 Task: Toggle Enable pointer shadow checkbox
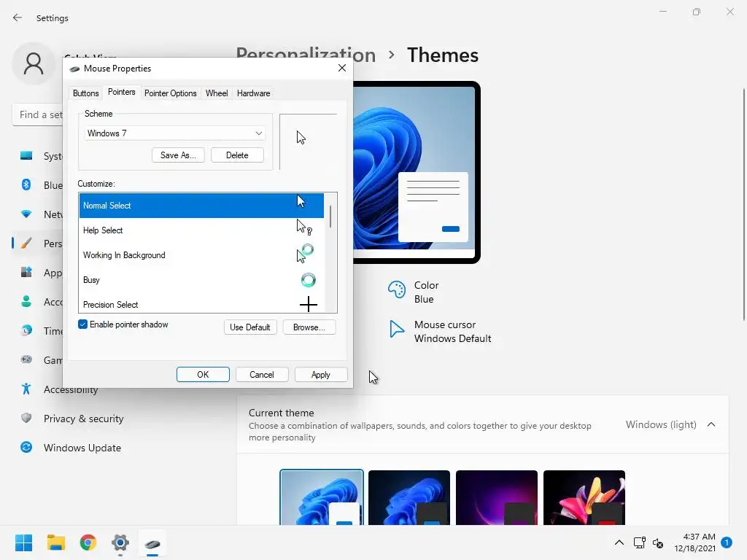(82, 324)
